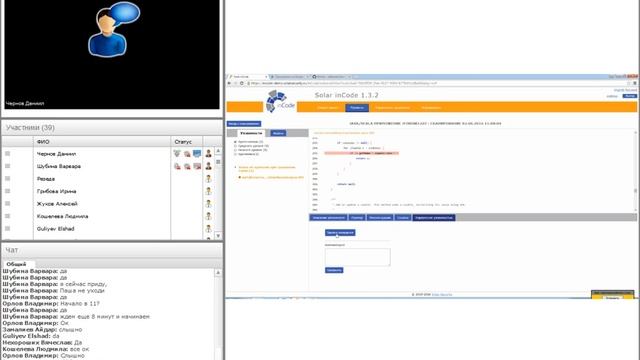Click the Чат panel header
The height and width of the screenshot is (360, 640).
112,250
